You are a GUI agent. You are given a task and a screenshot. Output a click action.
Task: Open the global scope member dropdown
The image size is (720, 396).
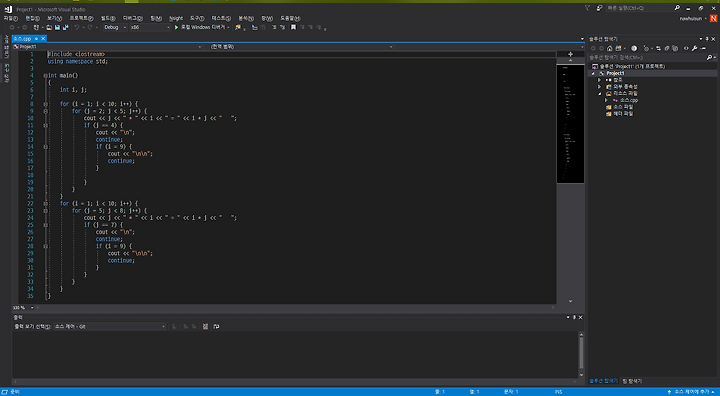(301, 47)
